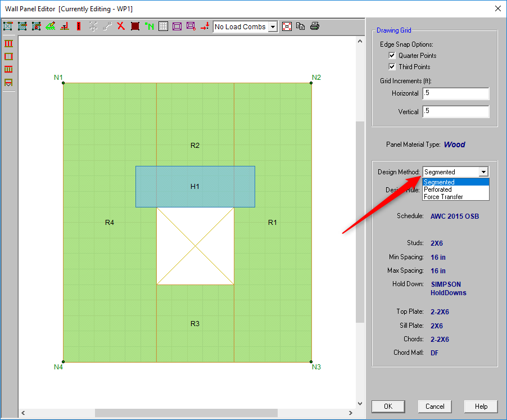Choose Segmented in the open dropdown list
This screenshot has width=507, height=420.
click(456, 182)
